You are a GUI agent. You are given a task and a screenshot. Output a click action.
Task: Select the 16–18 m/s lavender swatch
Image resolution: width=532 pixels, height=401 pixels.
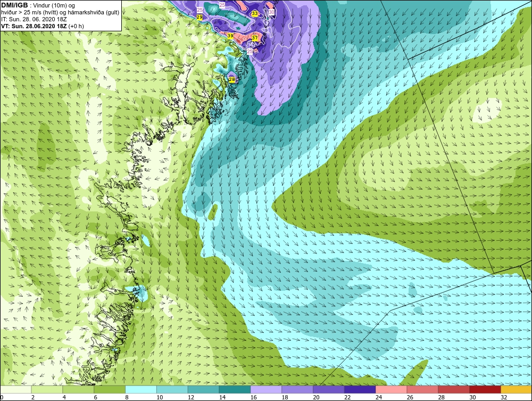point(266,389)
